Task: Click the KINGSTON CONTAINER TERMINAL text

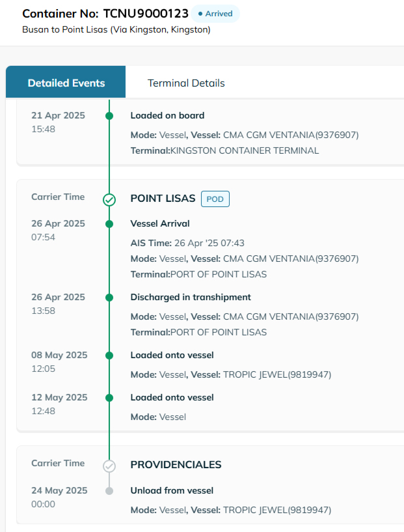Action: [245, 150]
